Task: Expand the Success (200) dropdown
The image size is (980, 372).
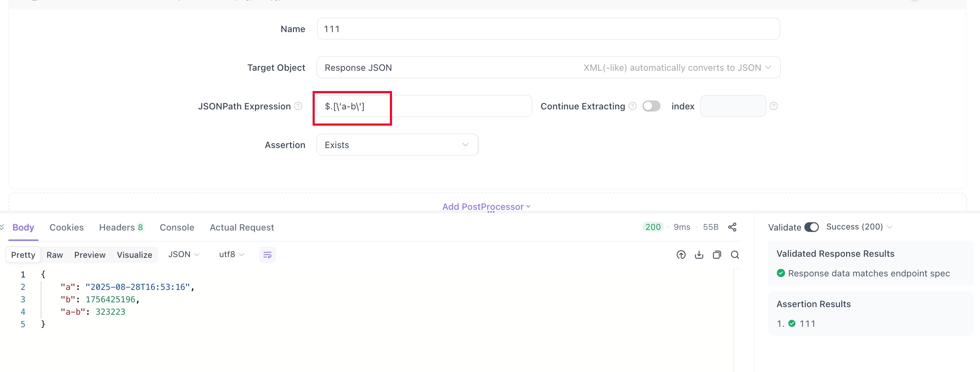Action: 859,227
